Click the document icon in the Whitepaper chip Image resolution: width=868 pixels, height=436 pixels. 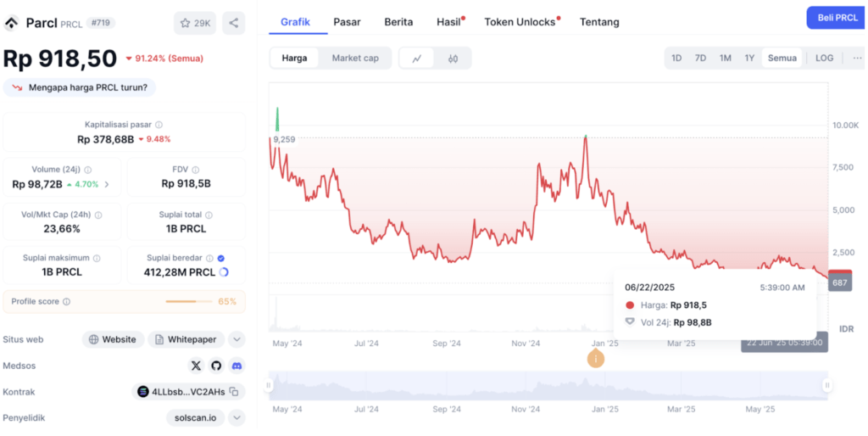coord(159,339)
